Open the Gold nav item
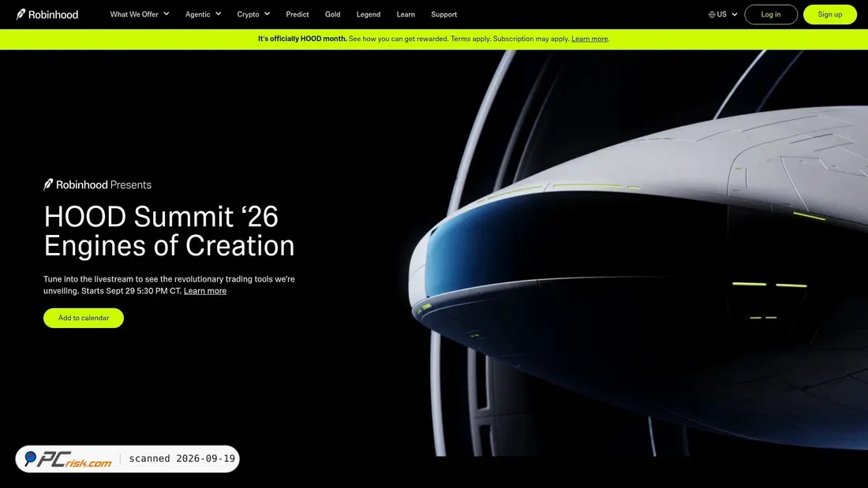This screenshot has width=868, height=488. pos(333,14)
